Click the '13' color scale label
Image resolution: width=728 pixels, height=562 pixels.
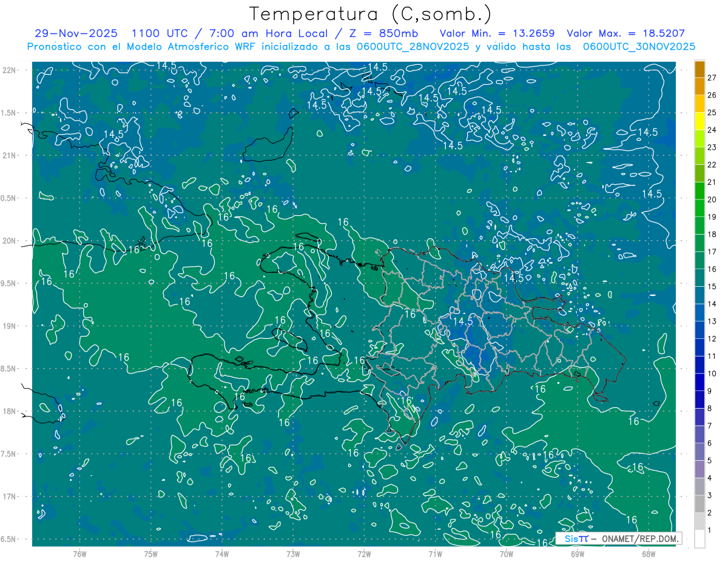712,321
